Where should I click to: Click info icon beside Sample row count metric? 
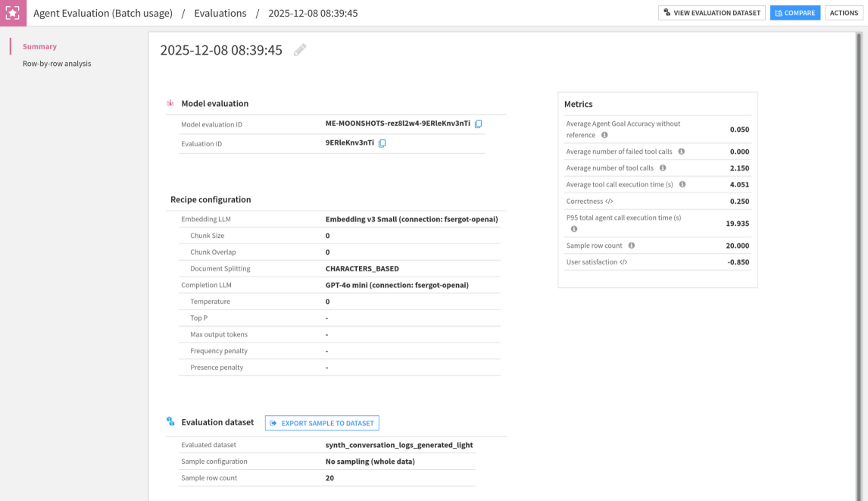click(x=632, y=246)
